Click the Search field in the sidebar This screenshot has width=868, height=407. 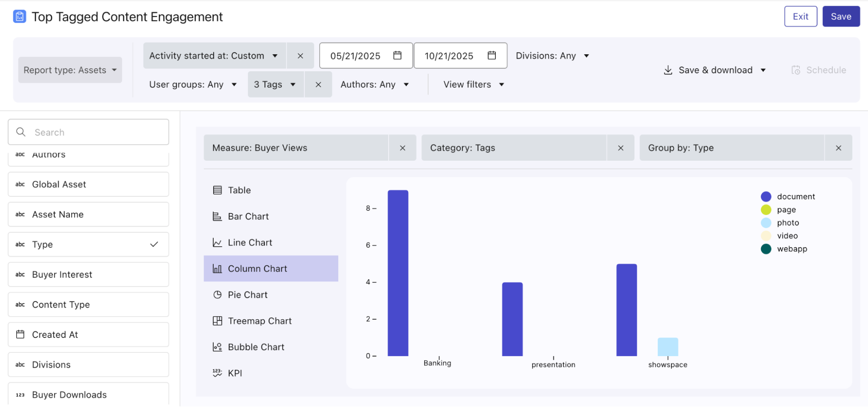pos(88,132)
